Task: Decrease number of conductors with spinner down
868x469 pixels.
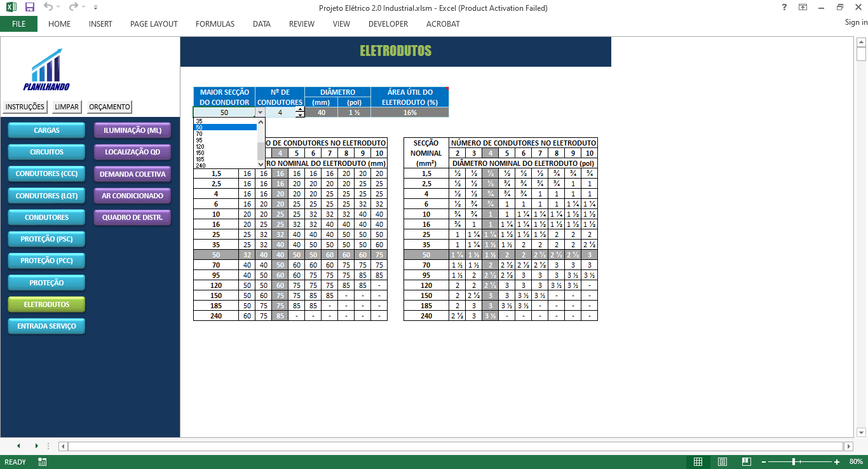Action: [x=300, y=115]
